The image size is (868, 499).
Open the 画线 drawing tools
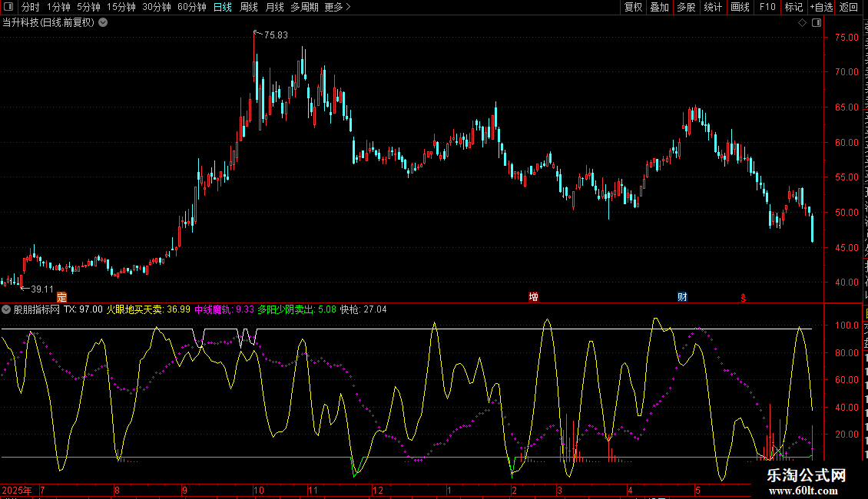pyautogui.click(x=740, y=7)
